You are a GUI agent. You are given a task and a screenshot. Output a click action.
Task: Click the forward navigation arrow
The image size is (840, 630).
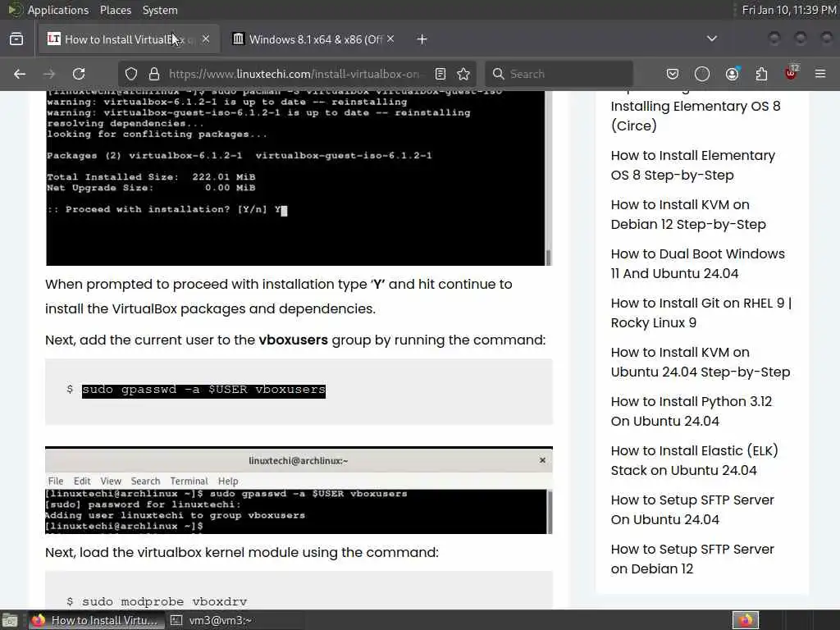tap(49, 74)
